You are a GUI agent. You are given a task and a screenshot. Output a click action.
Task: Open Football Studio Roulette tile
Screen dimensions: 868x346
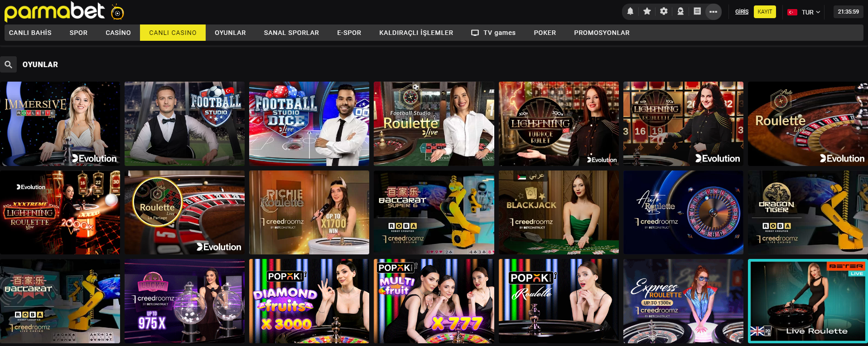click(434, 124)
